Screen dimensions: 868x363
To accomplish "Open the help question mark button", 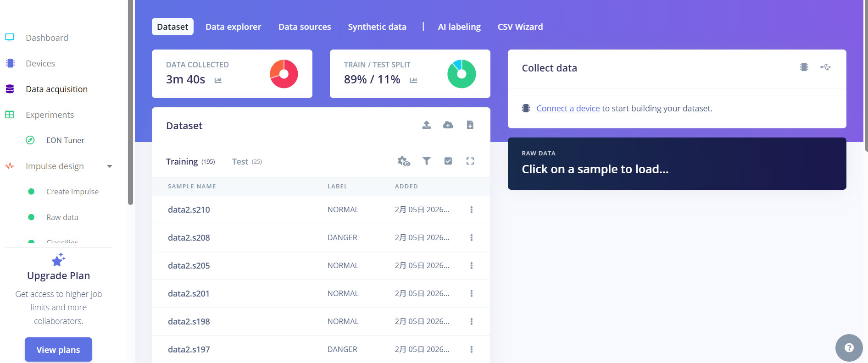I will (x=849, y=348).
